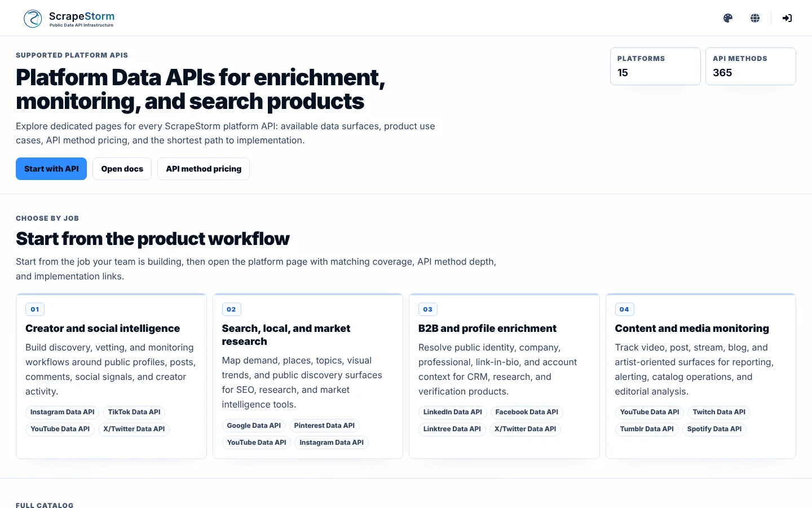Open the LinkedIn Data API tag
The width and height of the screenshot is (812, 508).
click(x=453, y=412)
